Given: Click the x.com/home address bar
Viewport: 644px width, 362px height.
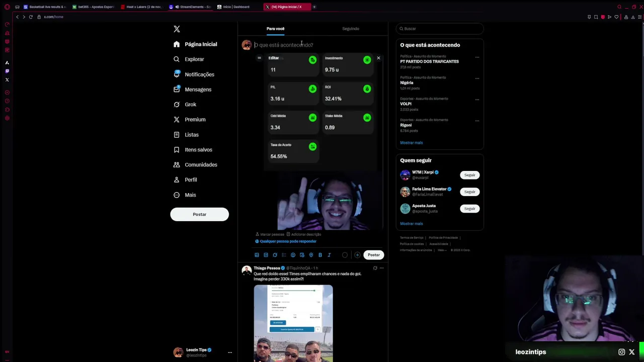Looking at the screenshot, I should 53,17.
